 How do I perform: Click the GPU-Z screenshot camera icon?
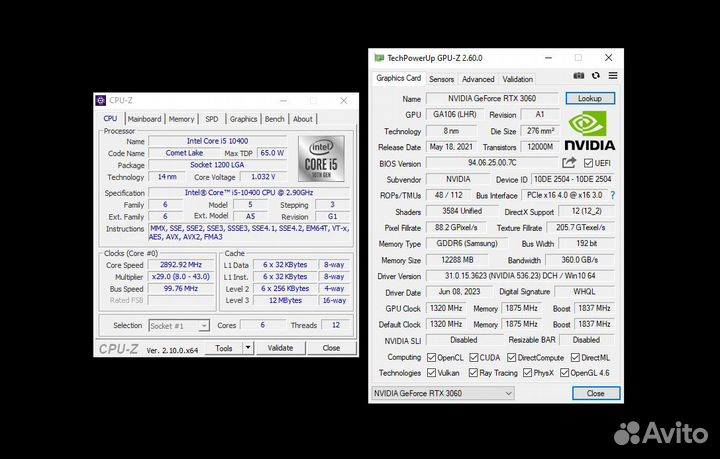click(x=579, y=76)
